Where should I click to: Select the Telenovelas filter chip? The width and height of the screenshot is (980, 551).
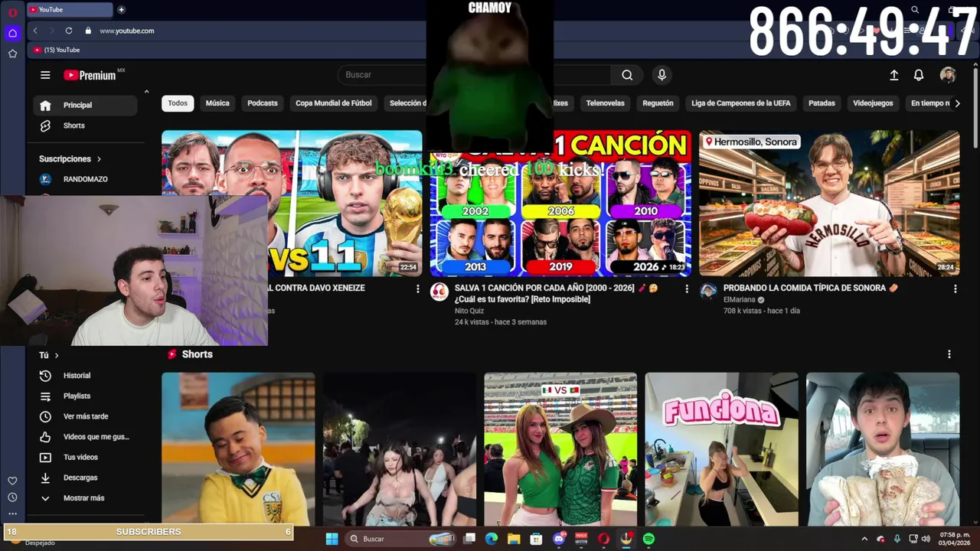point(606,103)
